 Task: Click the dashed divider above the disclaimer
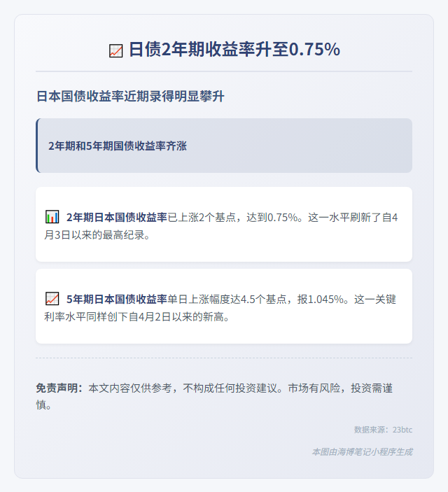click(x=224, y=358)
